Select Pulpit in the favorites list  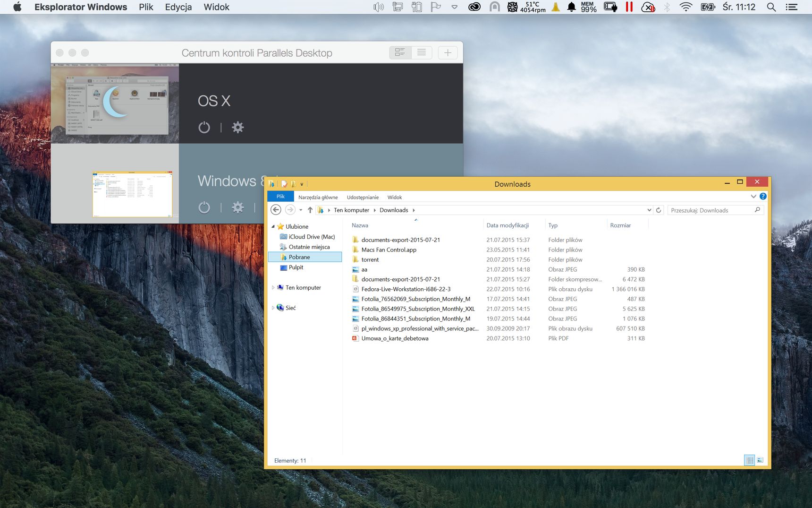click(x=292, y=267)
